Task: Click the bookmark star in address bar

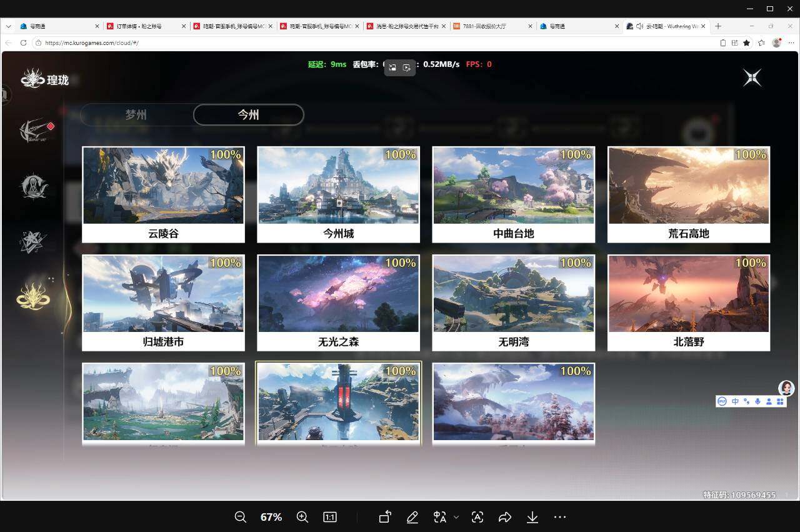Action: coord(747,43)
